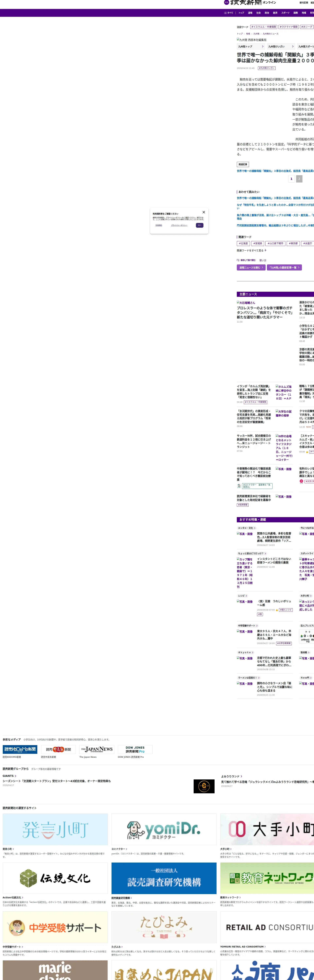Viewport: 314px width, 980px height.
Task: Select 経済 in the navigation bar
Action: pyautogui.click(x=275, y=13)
